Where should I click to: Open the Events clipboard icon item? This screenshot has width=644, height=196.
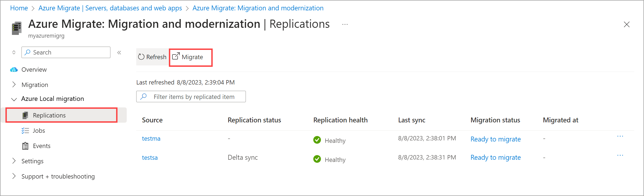pyautogui.click(x=25, y=146)
